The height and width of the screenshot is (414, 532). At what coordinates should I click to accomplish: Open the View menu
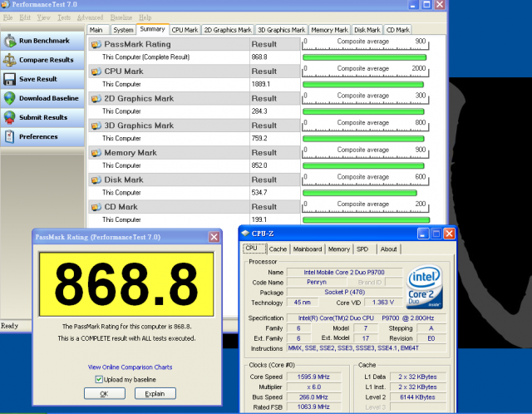[44, 17]
